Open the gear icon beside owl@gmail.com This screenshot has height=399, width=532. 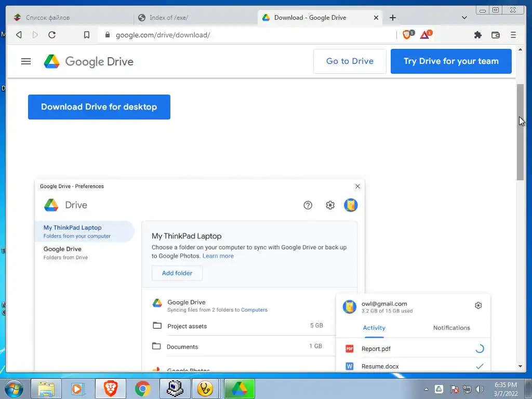click(478, 305)
